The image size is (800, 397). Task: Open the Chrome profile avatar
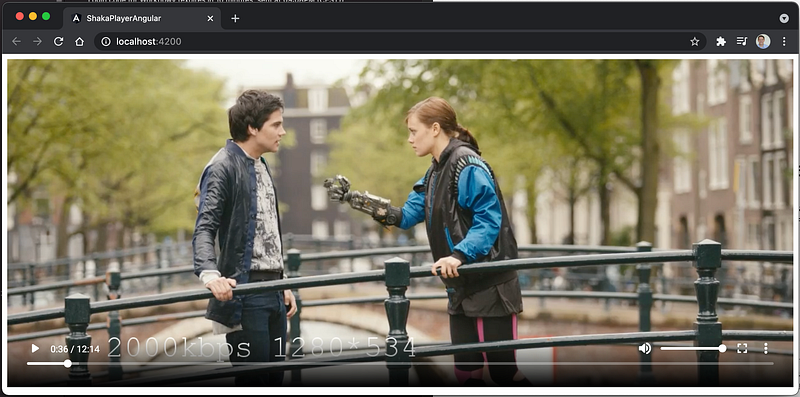[x=763, y=41]
